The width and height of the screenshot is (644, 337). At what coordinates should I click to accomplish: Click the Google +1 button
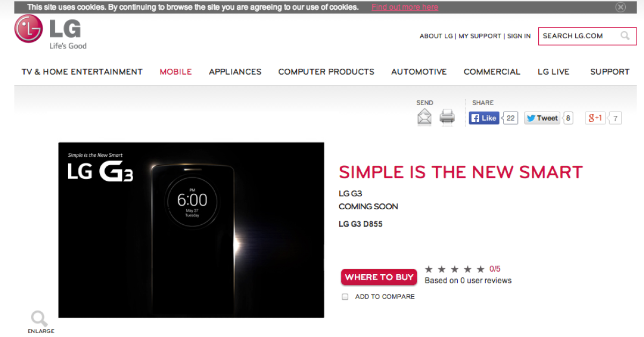[x=595, y=118]
